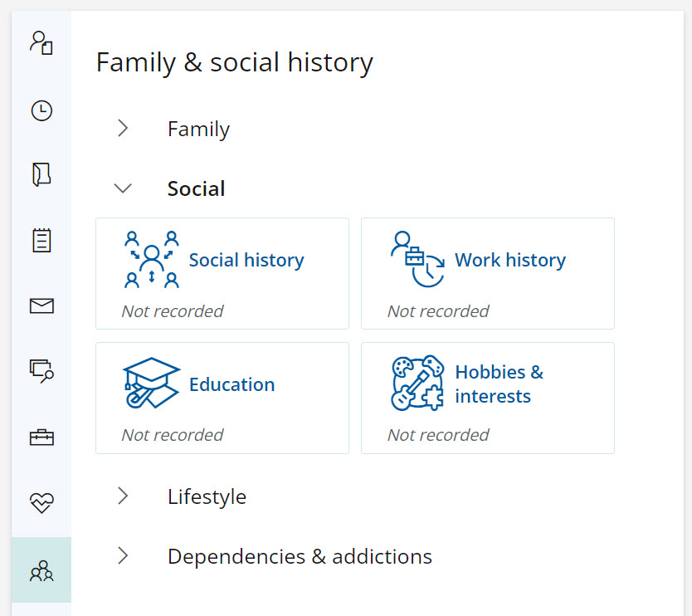Click the Work history briefcase clock icon

417,259
